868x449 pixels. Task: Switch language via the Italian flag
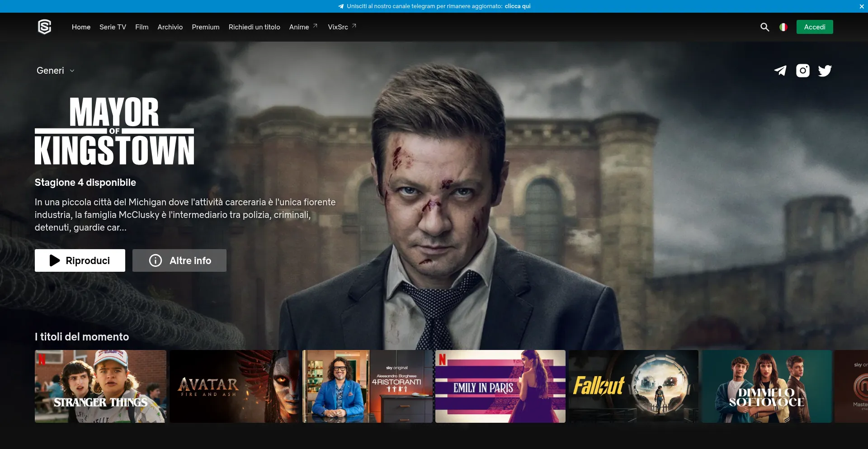(x=783, y=27)
